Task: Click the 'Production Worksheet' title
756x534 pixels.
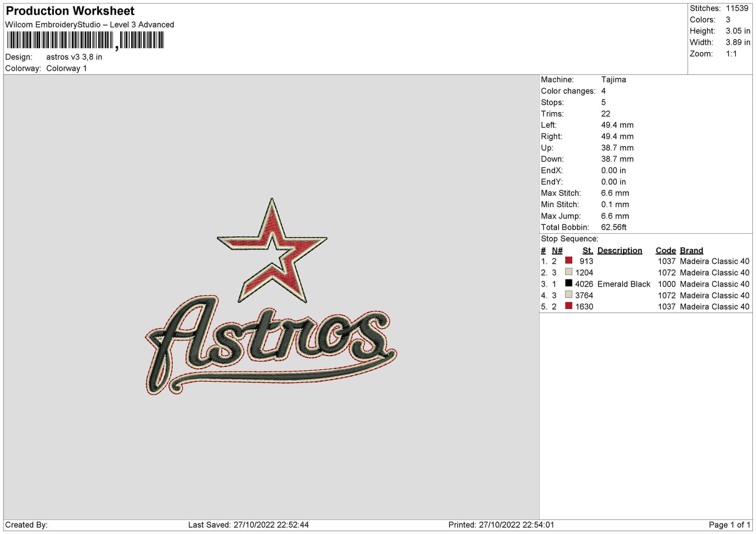Action: point(70,11)
